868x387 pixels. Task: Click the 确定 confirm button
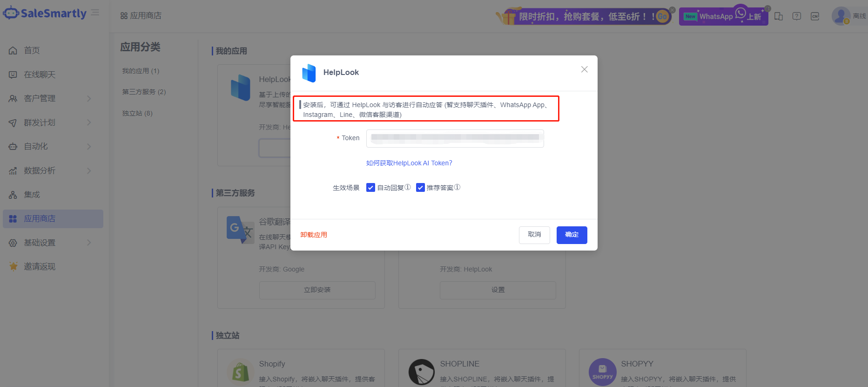pos(572,235)
